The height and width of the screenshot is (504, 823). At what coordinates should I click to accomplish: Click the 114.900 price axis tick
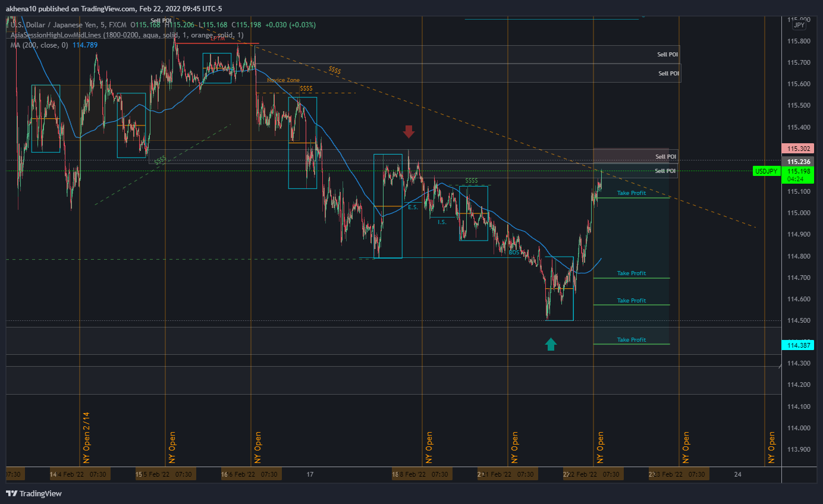coord(797,235)
